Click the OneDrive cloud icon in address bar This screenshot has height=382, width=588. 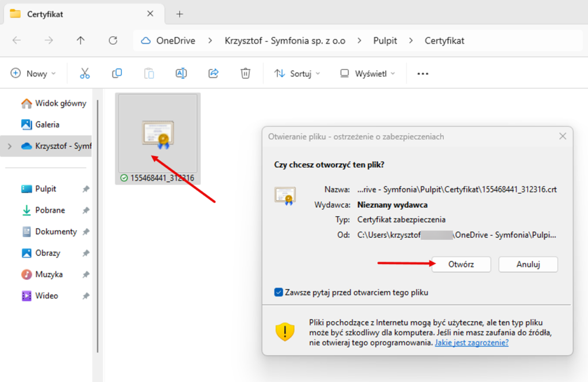tap(145, 41)
